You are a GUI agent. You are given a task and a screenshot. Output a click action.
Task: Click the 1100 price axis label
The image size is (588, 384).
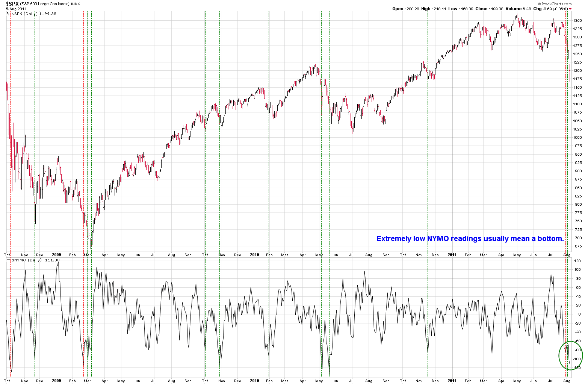(578, 104)
